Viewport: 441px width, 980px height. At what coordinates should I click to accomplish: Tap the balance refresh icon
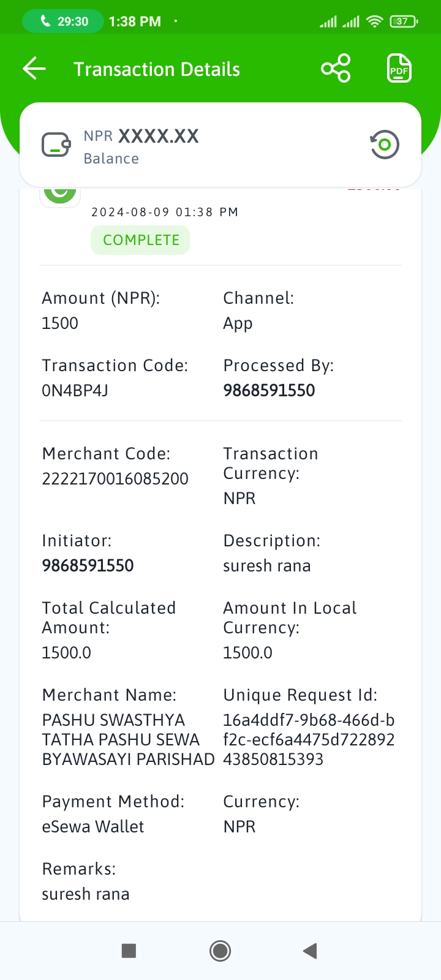pyautogui.click(x=385, y=145)
